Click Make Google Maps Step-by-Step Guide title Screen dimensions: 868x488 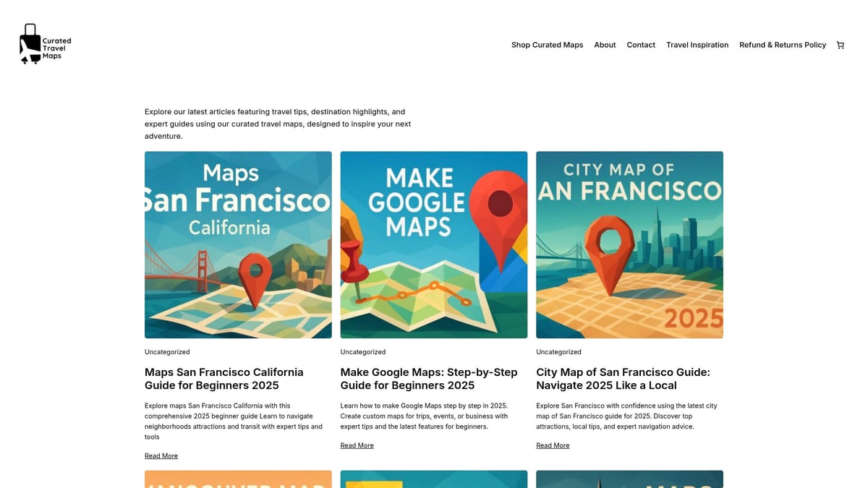click(x=429, y=379)
